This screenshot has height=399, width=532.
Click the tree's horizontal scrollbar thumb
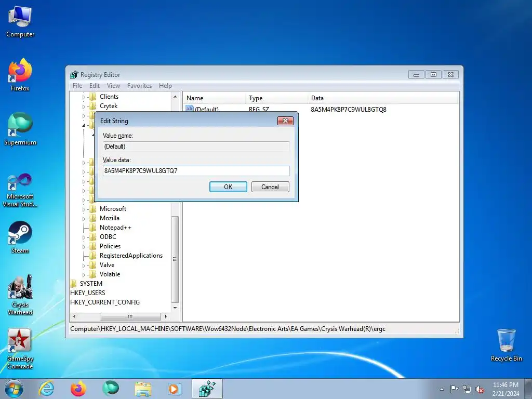130,316
